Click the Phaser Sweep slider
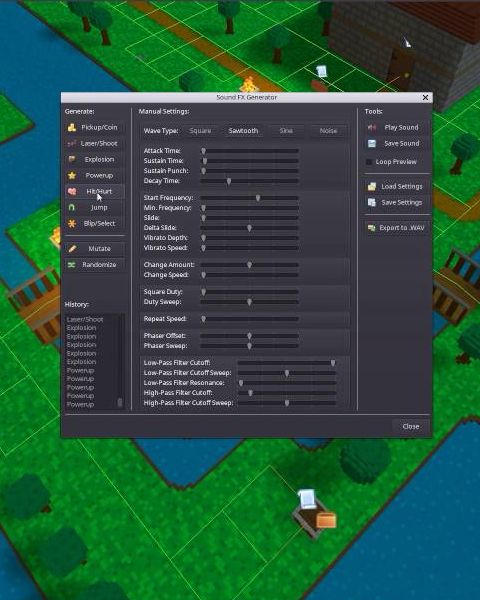This screenshot has width=480, height=600. [249, 346]
